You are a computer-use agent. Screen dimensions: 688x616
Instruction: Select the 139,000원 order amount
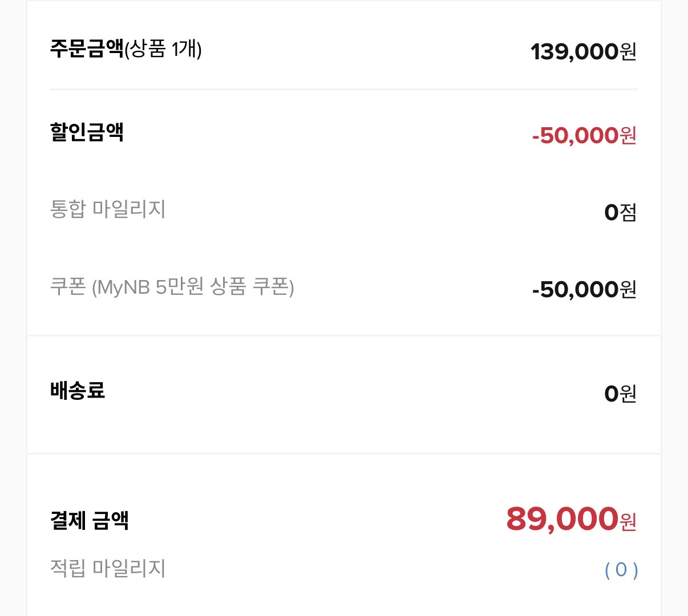583,52
